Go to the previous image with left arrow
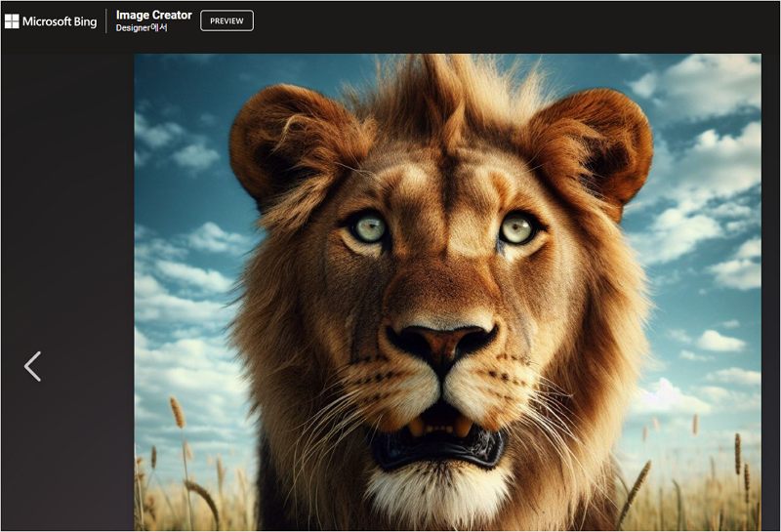The height and width of the screenshot is (532, 781). [x=32, y=366]
